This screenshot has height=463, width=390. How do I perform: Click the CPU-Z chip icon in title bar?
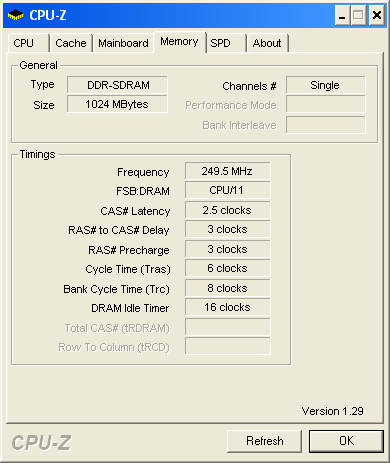click(x=15, y=15)
